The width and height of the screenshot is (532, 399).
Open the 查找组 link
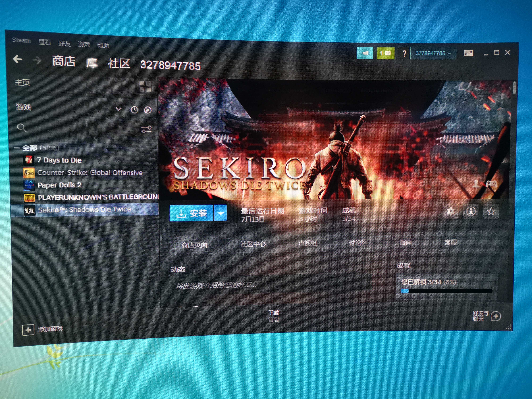click(307, 243)
